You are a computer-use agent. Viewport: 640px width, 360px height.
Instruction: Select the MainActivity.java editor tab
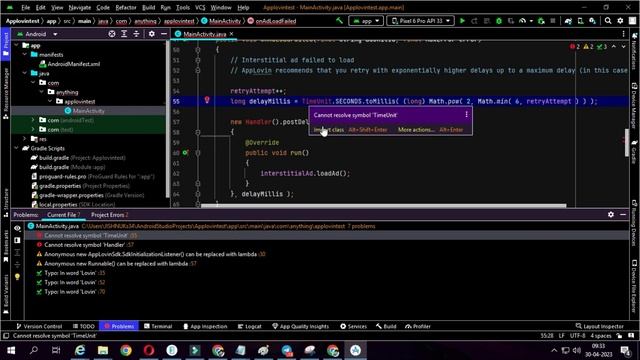point(204,34)
